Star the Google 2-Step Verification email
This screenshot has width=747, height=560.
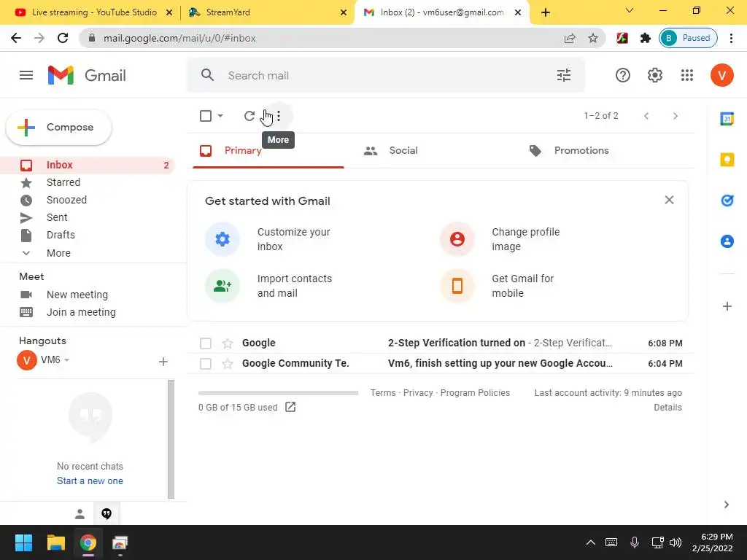[x=228, y=343]
